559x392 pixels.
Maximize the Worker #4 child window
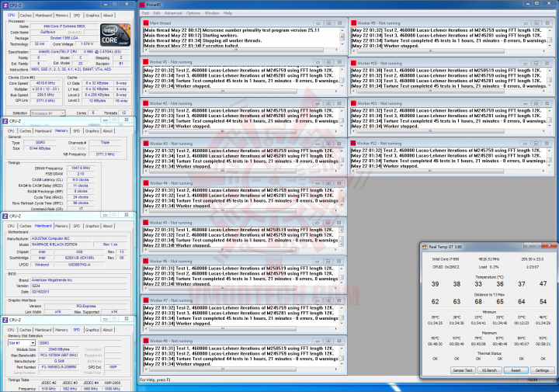click(x=328, y=183)
